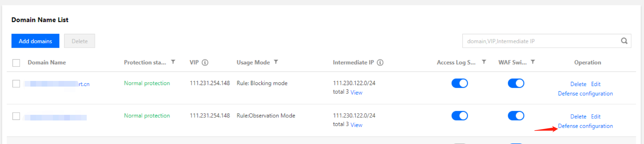View intermediate IPs for the first domain
Image resolution: width=644 pixels, height=144 pixels.
pos(356,93)
